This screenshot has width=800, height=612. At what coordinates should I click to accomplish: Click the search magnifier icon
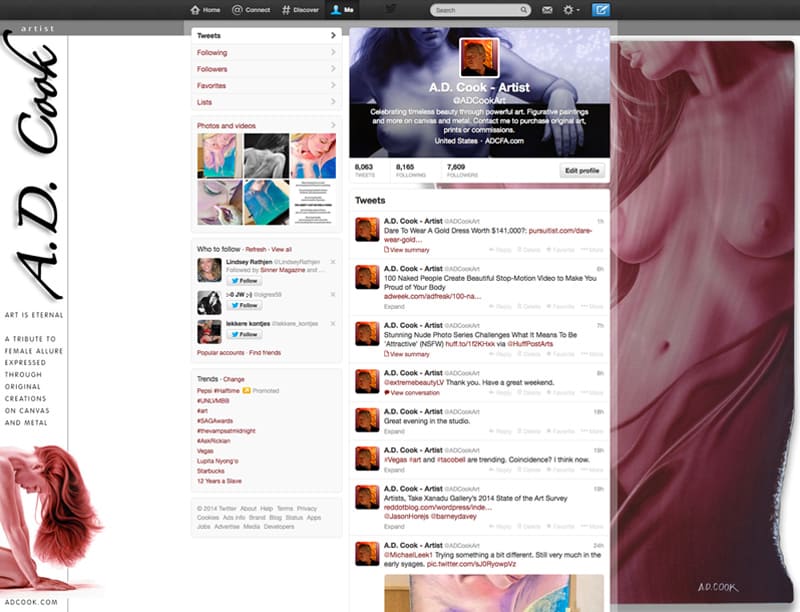(523, 10)
